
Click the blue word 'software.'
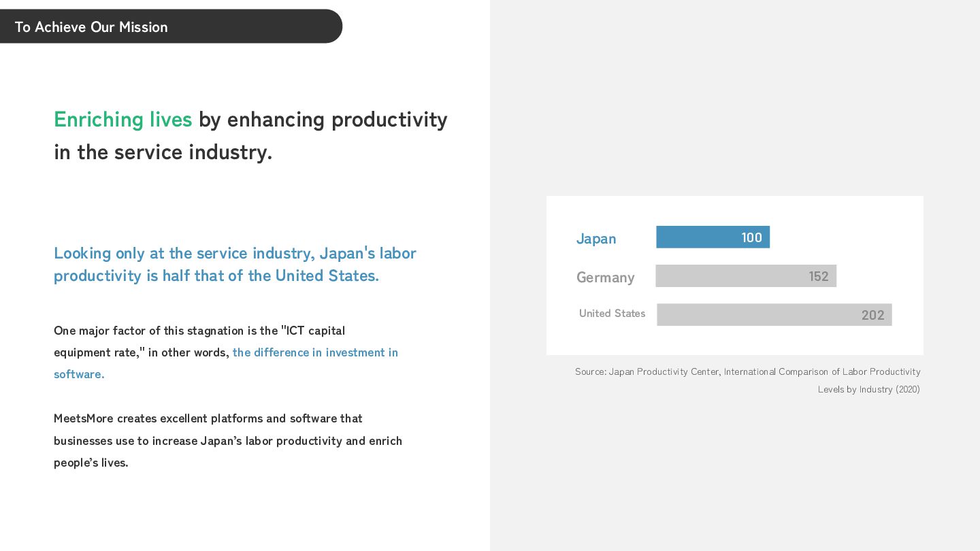pyautogui.click(x=79, y=374)
